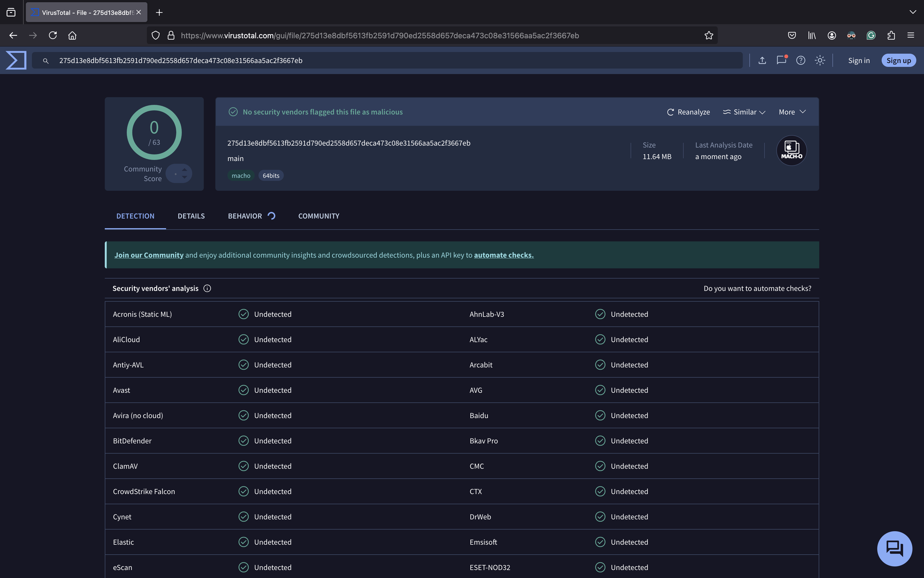Switch to the COMMUNITY tab
Image resolution: width=924 pixels, height=578 pixels.
(318, 216)
